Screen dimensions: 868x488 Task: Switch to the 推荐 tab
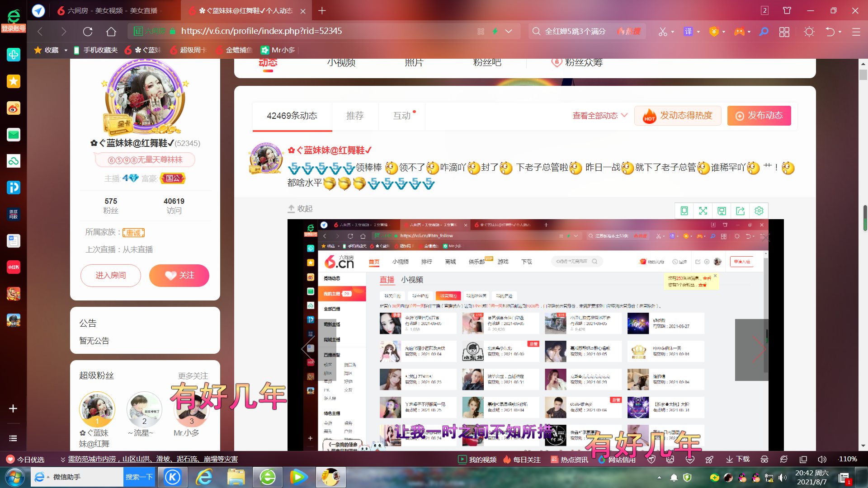click(355, 116)
